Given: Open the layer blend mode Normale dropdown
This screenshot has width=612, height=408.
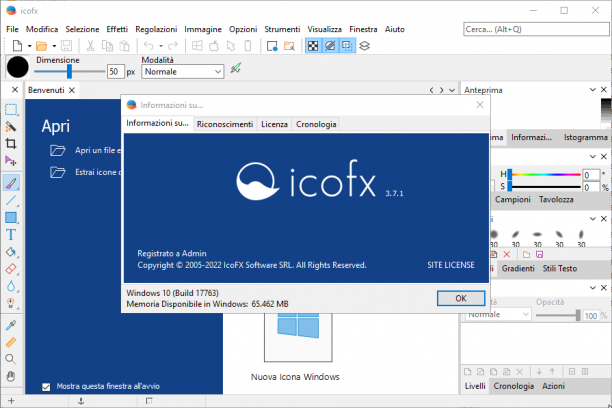Looking at the screenshot, I should [x=498, y=314].
